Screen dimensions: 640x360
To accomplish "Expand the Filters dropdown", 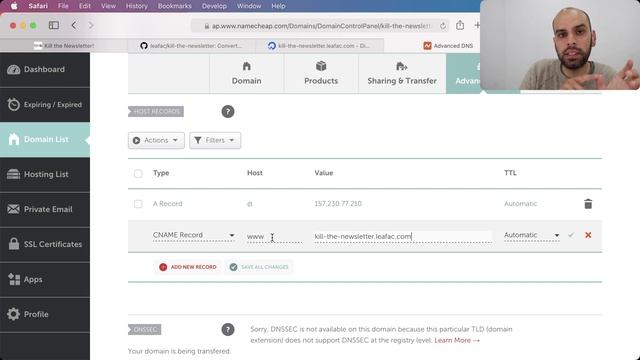I will 215,140.
